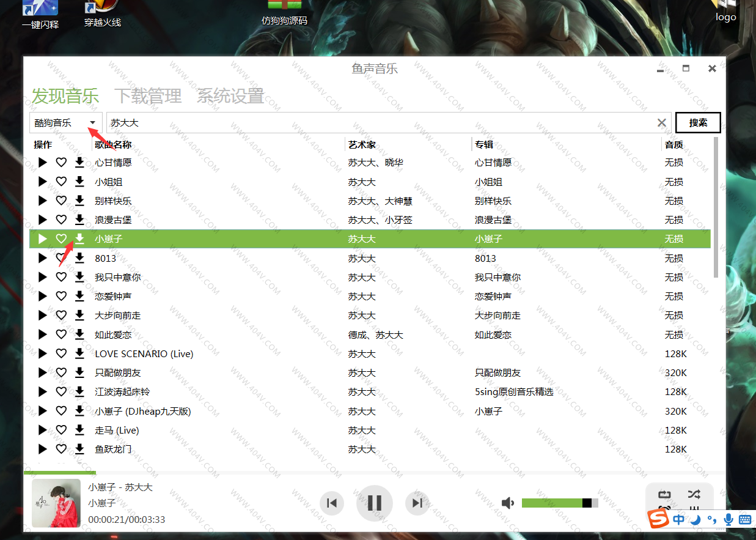This screenshot has height=540, width=756.
Task: Download LOVE SCENARIO (Live)
Action: 79,353
